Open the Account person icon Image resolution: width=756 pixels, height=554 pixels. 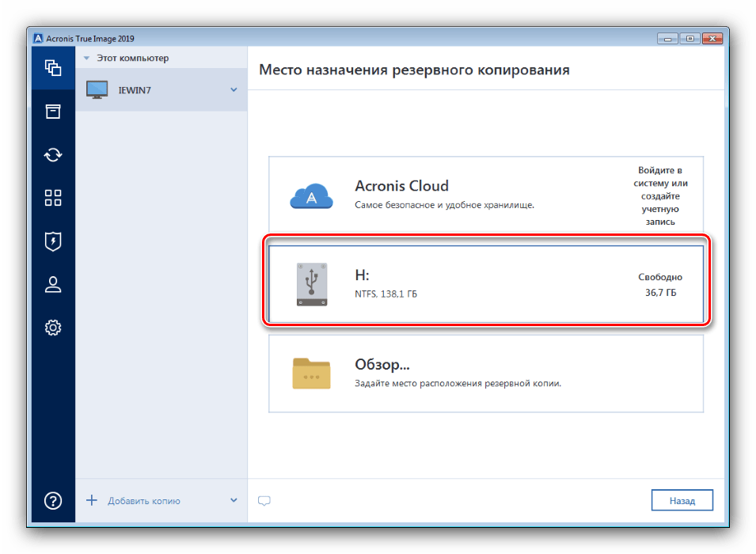53,285
